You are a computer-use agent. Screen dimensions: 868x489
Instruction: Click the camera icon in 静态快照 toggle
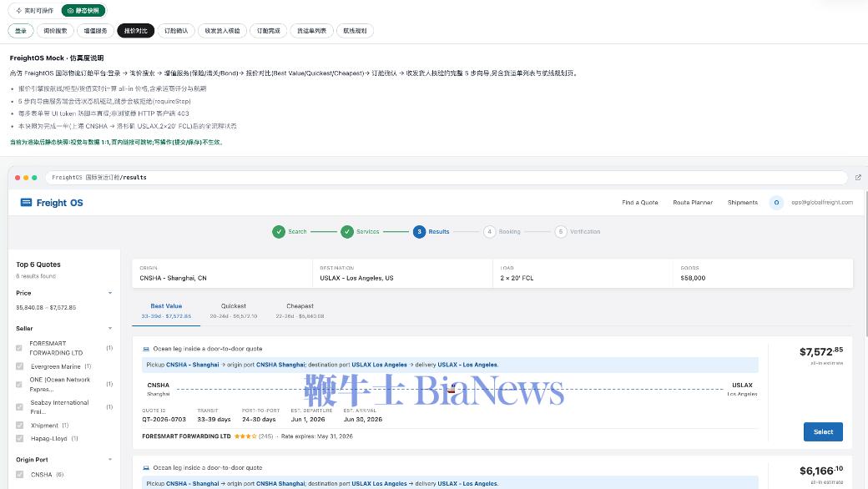[x=70, y=11]
